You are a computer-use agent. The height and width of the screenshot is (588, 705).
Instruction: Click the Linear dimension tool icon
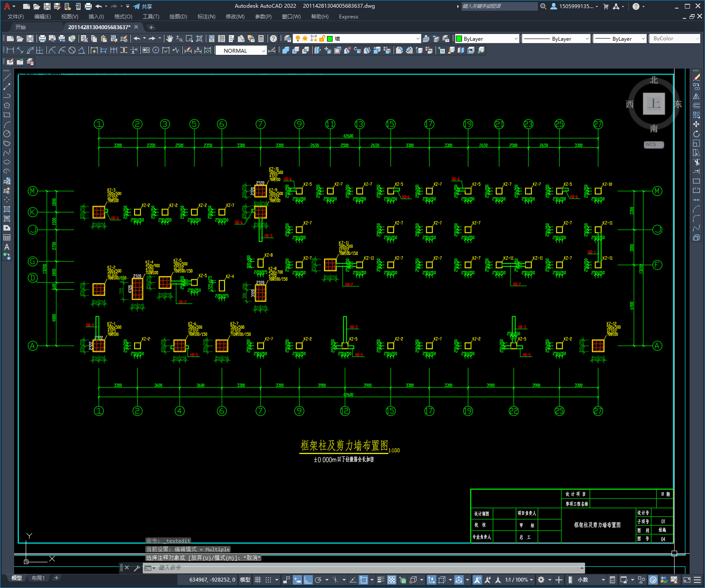tap(10, 50)
